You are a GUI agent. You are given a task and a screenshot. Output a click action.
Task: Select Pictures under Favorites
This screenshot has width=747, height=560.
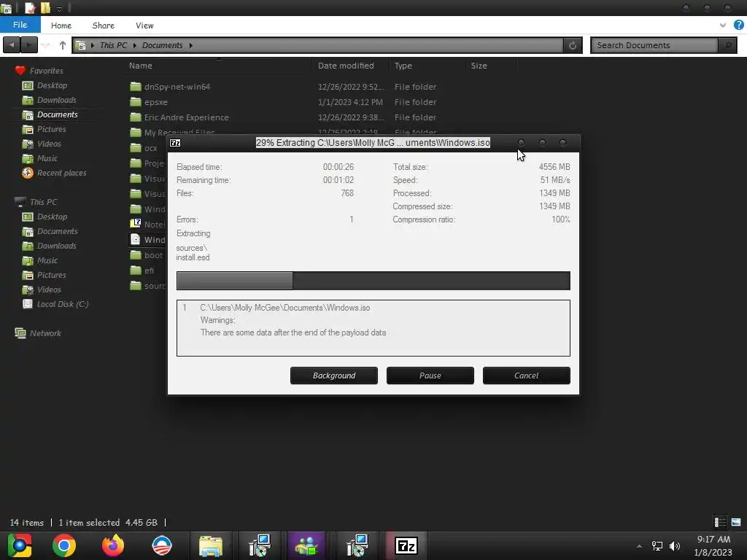pos(52,129)
